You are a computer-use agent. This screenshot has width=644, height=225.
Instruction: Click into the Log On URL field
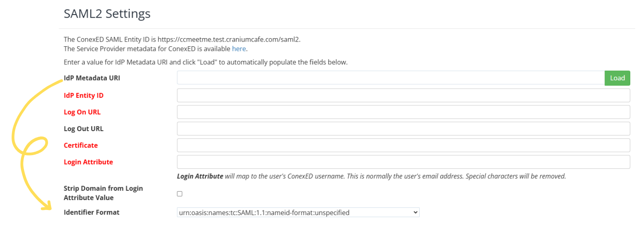click(403, 112)
